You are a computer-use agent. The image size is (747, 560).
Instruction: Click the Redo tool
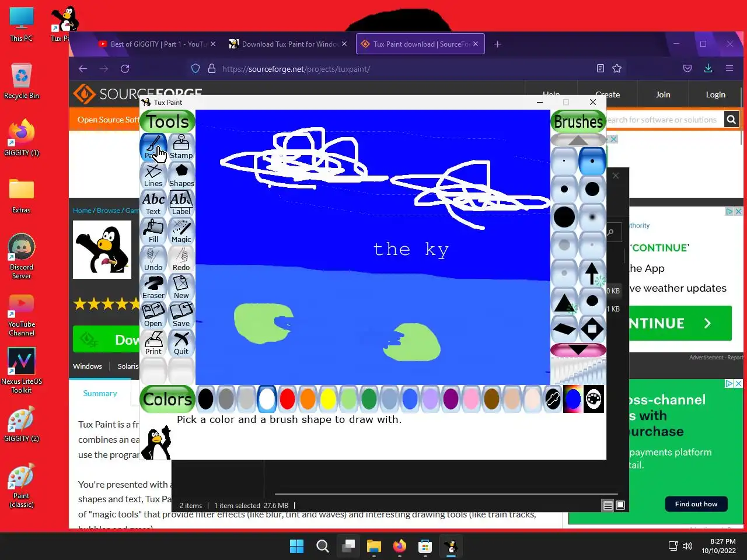181,259
